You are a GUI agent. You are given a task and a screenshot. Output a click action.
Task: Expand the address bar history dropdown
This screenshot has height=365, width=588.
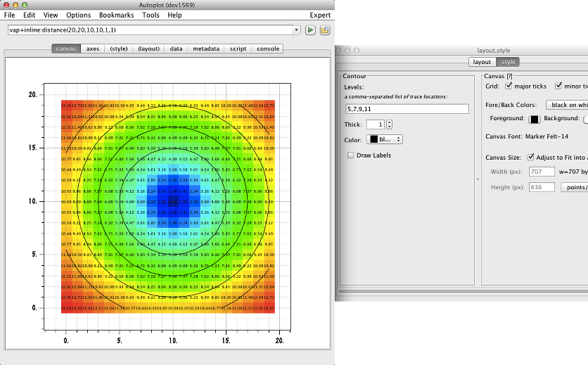coord(297,30)
